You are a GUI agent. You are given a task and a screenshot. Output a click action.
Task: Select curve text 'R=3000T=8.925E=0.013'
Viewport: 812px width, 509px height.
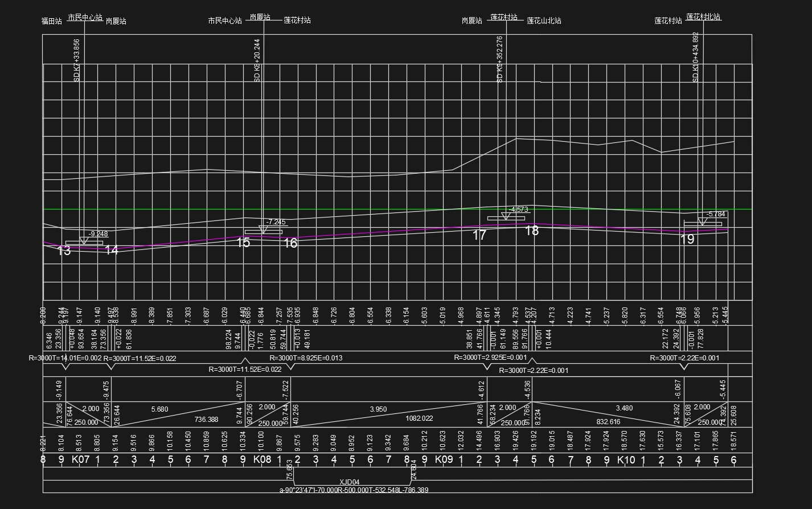tap(306, 358)
